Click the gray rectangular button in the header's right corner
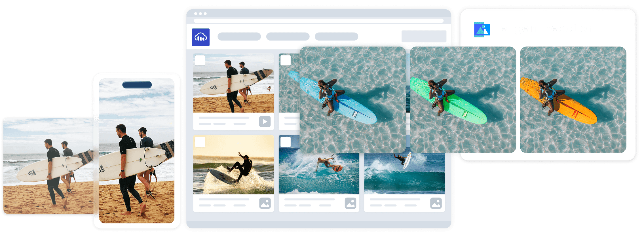The width and height of the screenshot is (644, 237). [x=424, y=36]
